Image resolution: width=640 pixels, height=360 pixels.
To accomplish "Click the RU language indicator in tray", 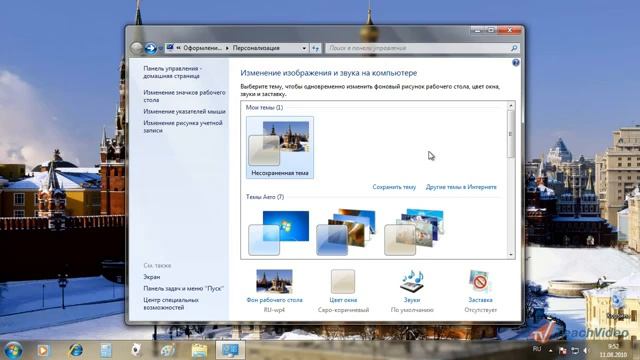I will (x=537, y=349).
